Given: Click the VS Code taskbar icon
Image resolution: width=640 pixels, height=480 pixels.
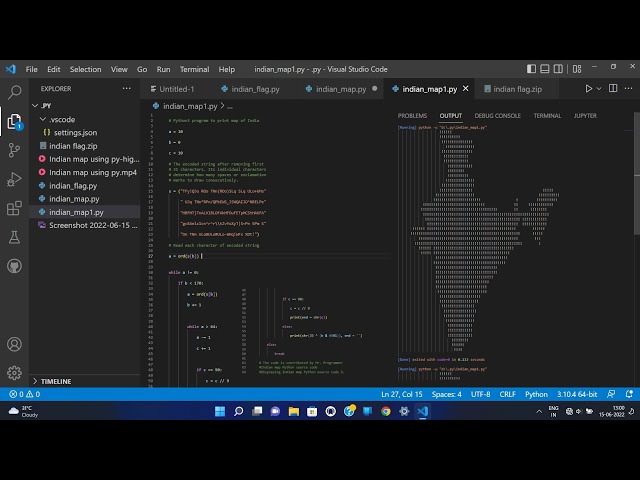Looking at the screenshot, I should [x=422, y=411].
